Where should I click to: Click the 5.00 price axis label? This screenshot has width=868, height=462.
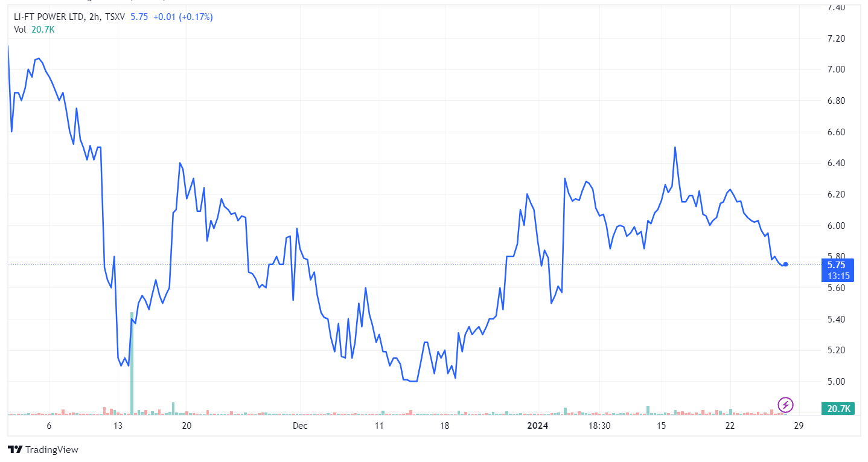pos(837,382)
